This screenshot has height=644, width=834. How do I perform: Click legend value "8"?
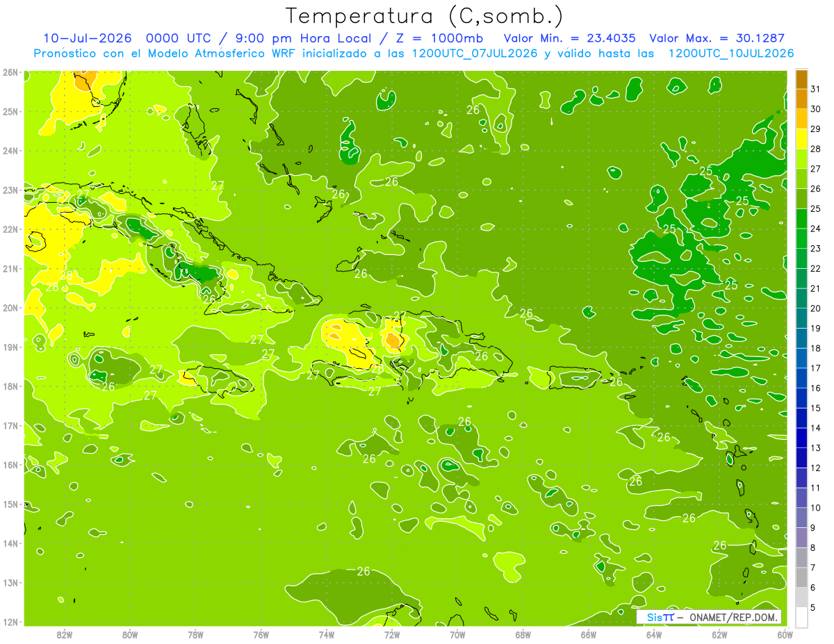(814, 547)
